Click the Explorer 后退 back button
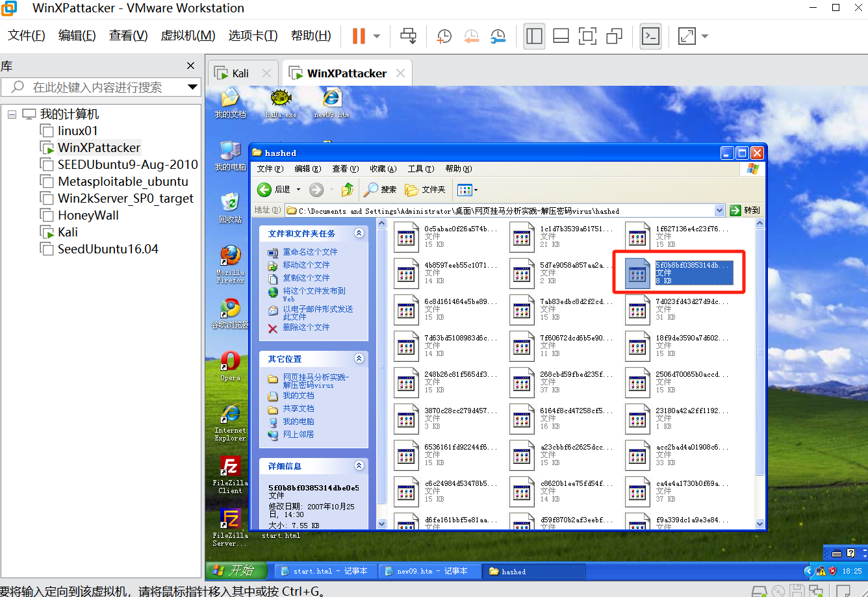Viewport: 868px width, 597px height. pyautogui.click(x=274, y=190)
